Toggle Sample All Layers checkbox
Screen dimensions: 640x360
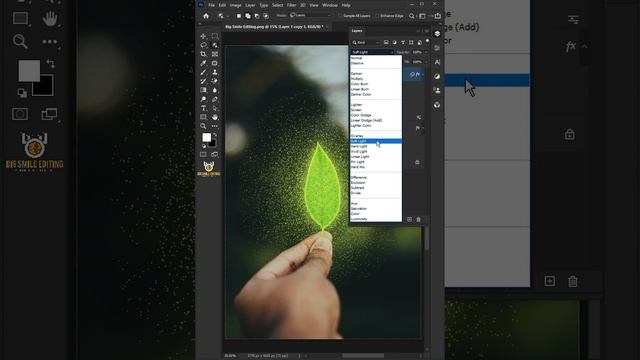pos(340,16)
